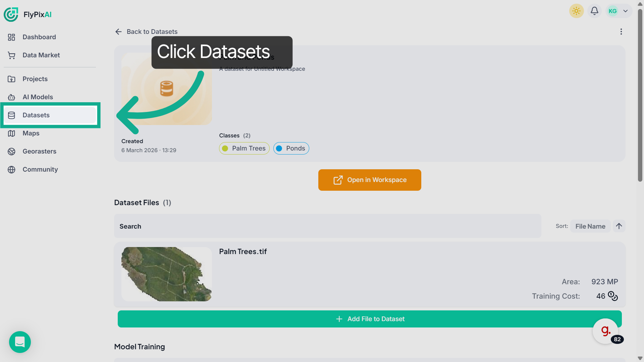This screenshot has height=362, width=644.
Task: Select the Ponds class chip
Action: (x=291, y=148)
